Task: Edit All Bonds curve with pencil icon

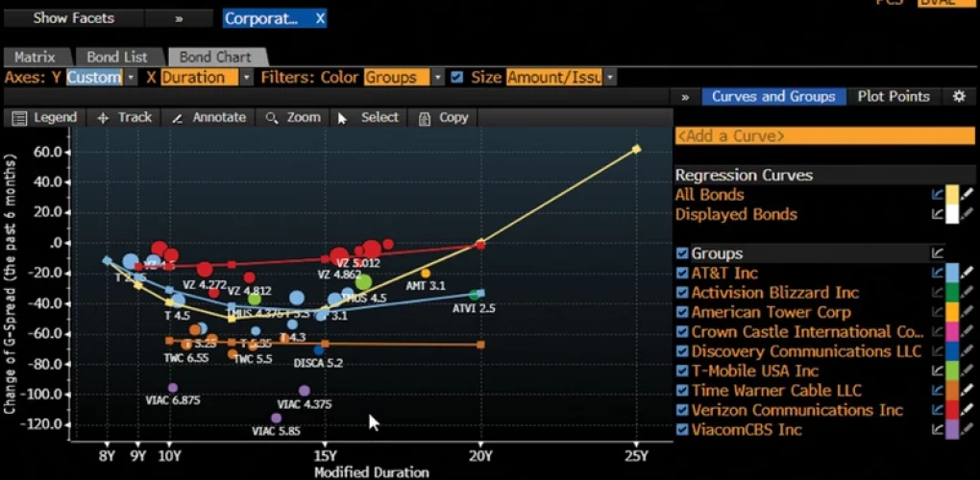Action: point(968,195)
